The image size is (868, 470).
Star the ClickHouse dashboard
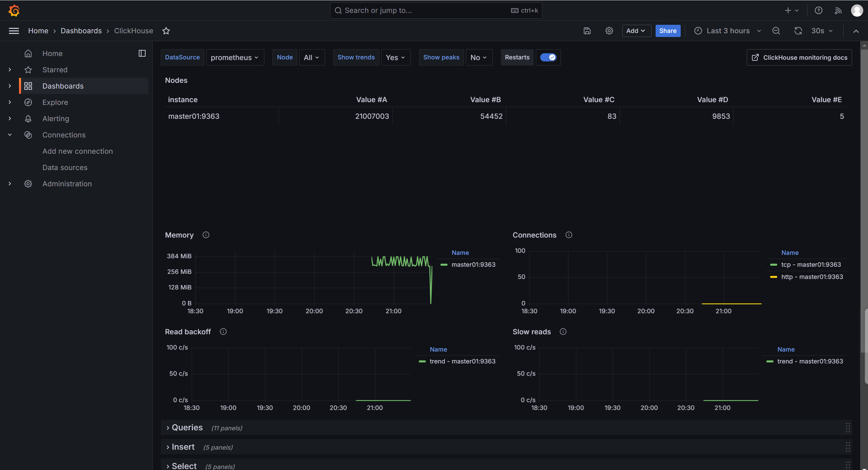166,31
